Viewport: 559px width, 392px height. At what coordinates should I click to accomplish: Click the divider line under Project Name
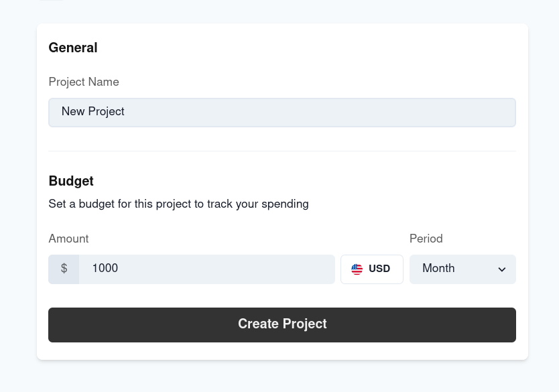(x=282, y=151)
